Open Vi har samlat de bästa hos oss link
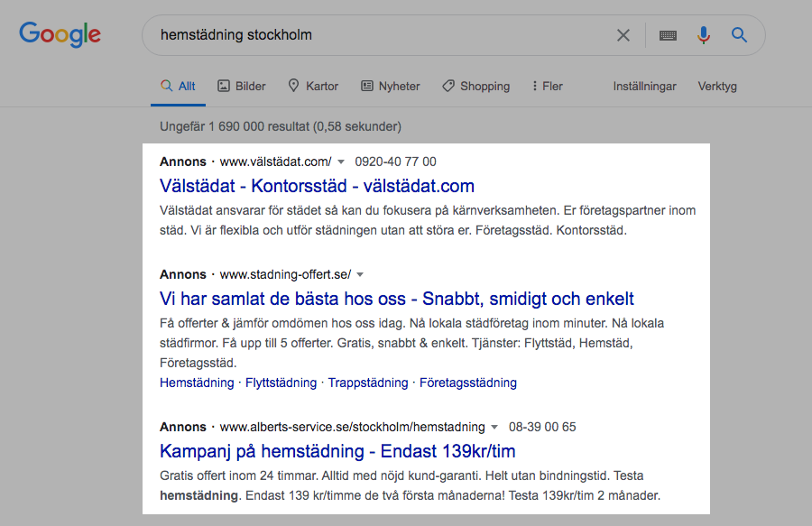The image size is (812, 526). tap(397, 299)
